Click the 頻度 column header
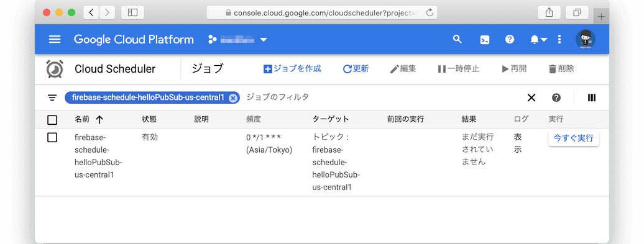The image size is (644, 244). (x=254, y=119)
